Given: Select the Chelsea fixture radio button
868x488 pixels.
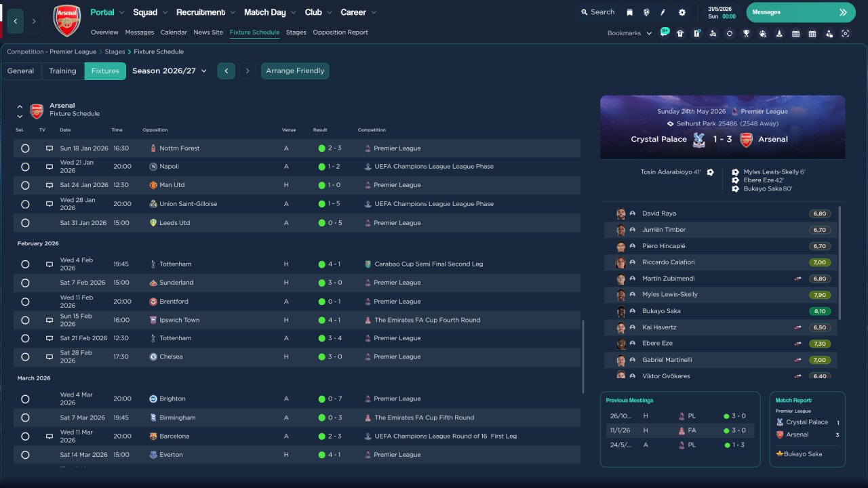Looking at the screenshot, I should (25, 357).
